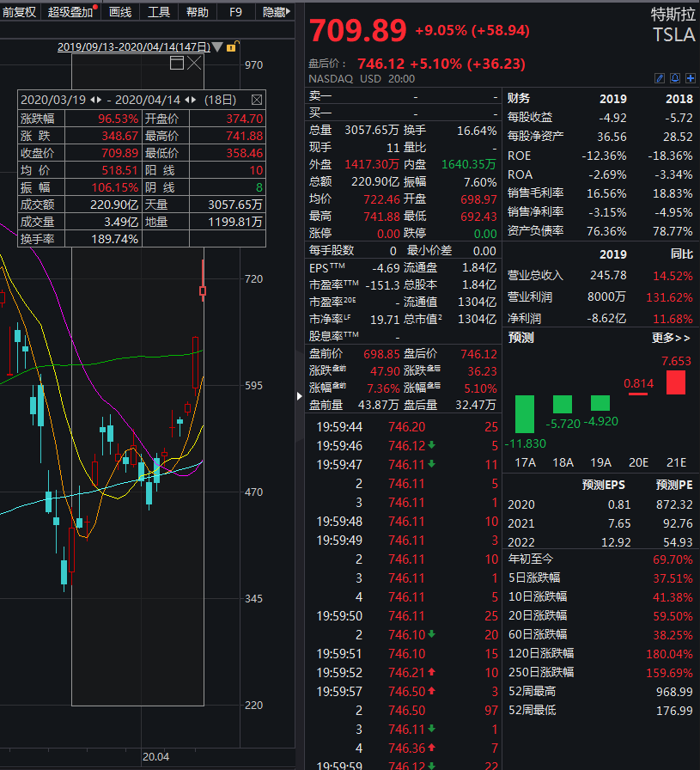This screenshot has width=700, height=770.
Task: Click the X icon in the chart popup header
Action: point(193,63)
